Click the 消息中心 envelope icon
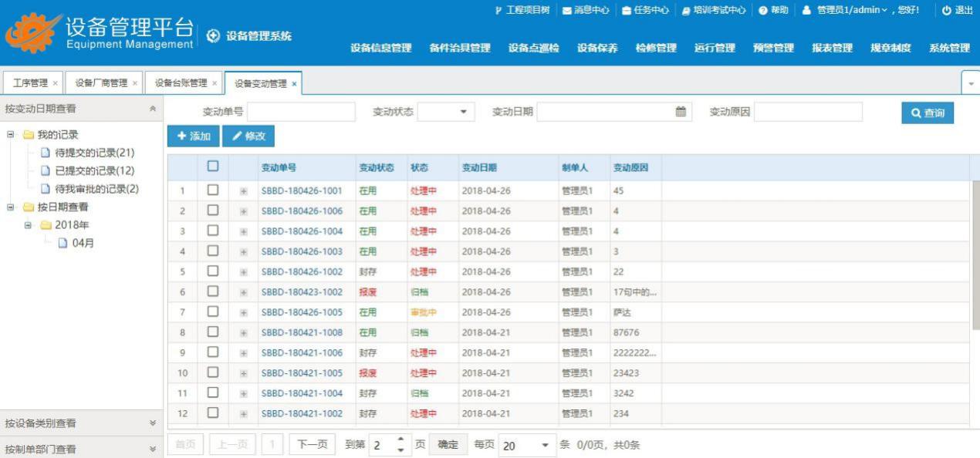The height and width of the screenshot is (458, 980). coord(567,11)
